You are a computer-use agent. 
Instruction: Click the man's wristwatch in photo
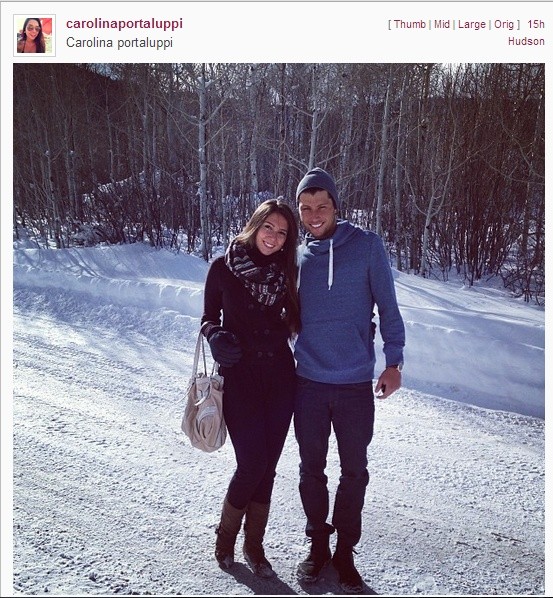(395, 367)
